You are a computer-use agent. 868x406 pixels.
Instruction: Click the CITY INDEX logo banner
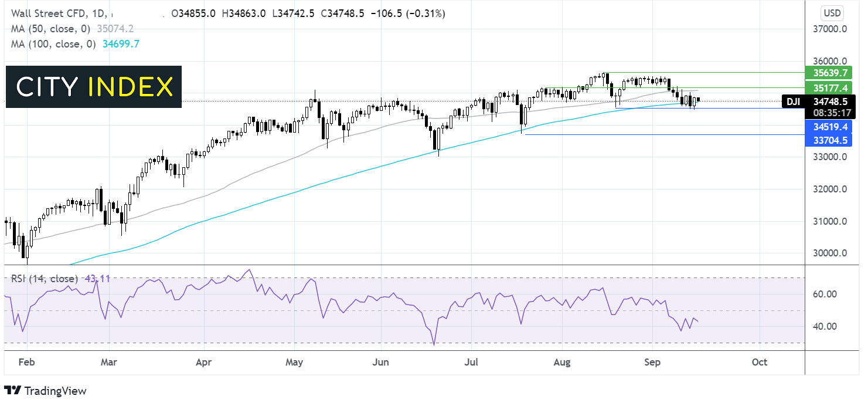pos(94,87)
